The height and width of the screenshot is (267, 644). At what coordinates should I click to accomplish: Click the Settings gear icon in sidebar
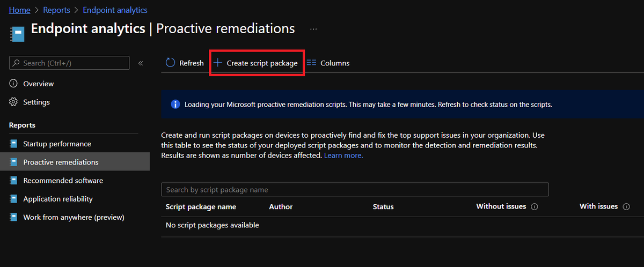[13, 102]
